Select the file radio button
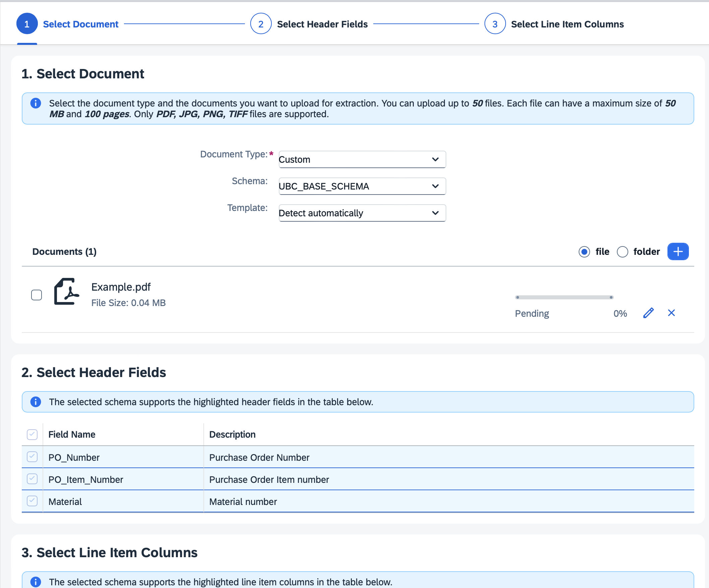This screenshot has width=709, height=588. coord(584,252)
